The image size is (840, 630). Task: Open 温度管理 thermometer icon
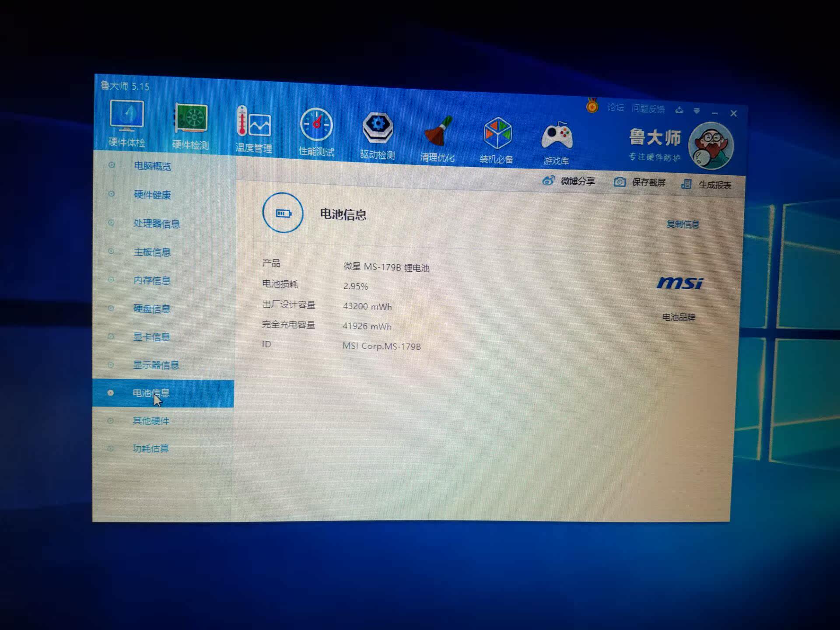coord(254,122)
